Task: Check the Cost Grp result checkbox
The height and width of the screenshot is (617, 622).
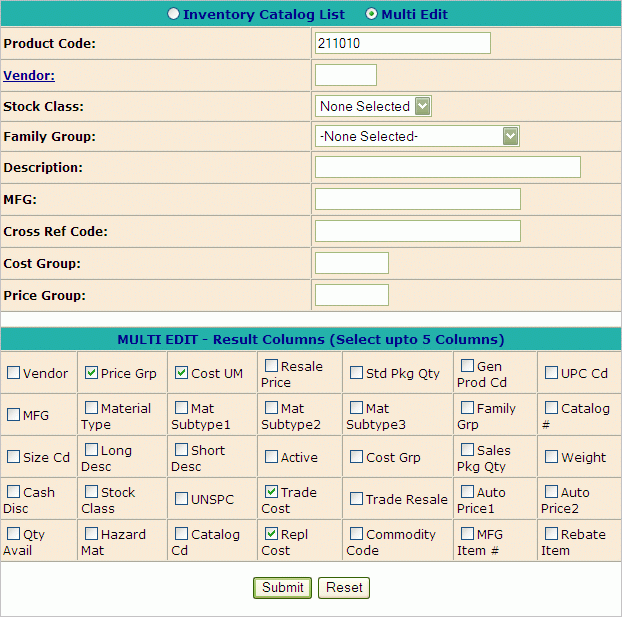Action: point(356,457)
